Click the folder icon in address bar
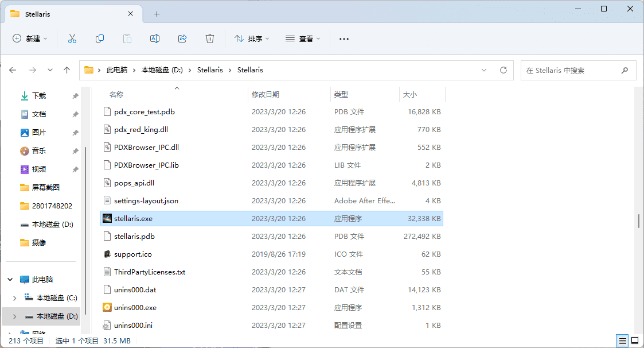This screenshot has width=644, height=348. tap(89, 70)
